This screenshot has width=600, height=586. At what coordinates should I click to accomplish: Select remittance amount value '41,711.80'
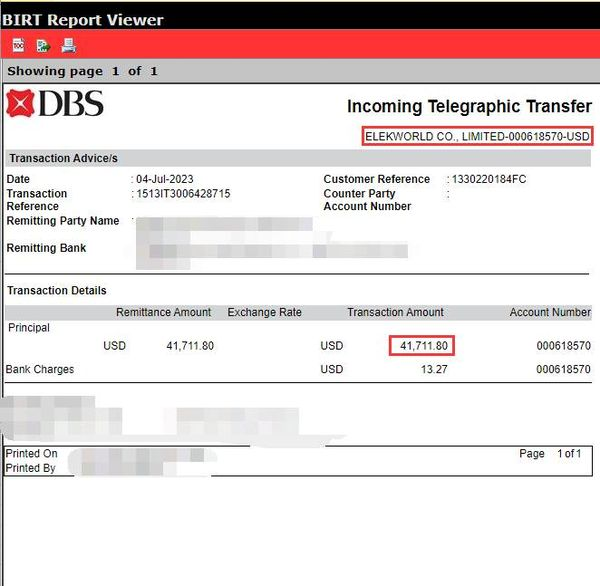tap(190, 346)
